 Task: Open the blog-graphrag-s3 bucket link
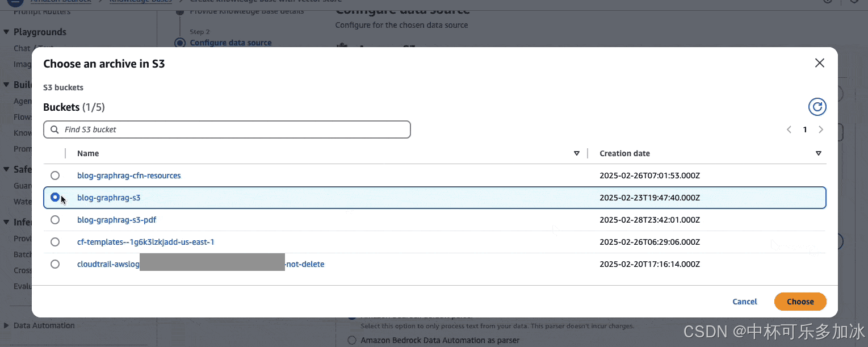(x=108, y=198)
